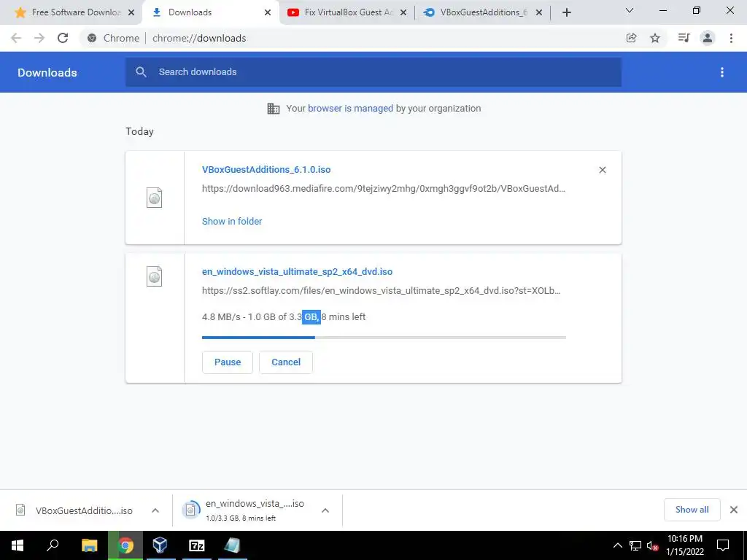The height and width of the screenshot is (560, 747).
Task: Switch to the VBoxGuestAdditions MediaFire tab
Action: coord(484,12)
